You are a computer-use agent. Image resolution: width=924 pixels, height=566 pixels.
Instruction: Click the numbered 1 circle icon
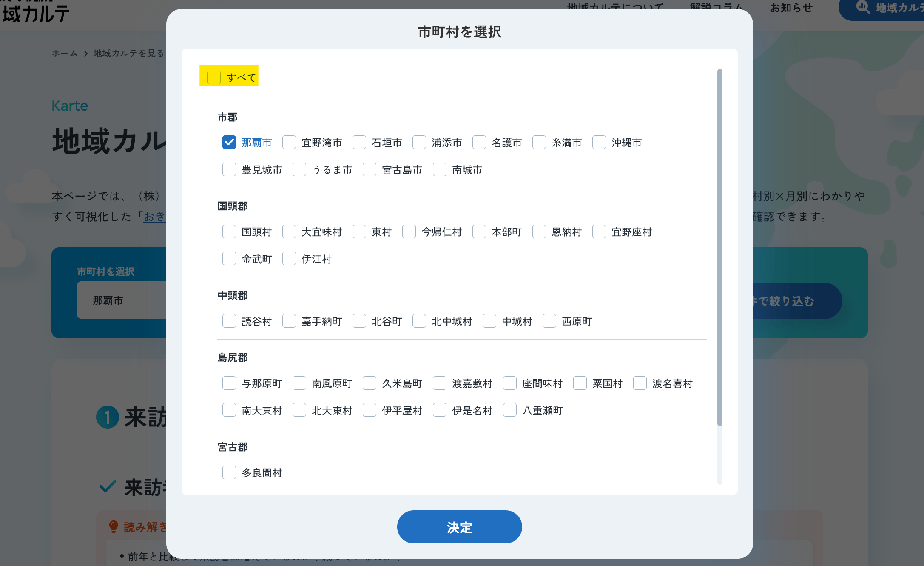(x=108, y=417)
